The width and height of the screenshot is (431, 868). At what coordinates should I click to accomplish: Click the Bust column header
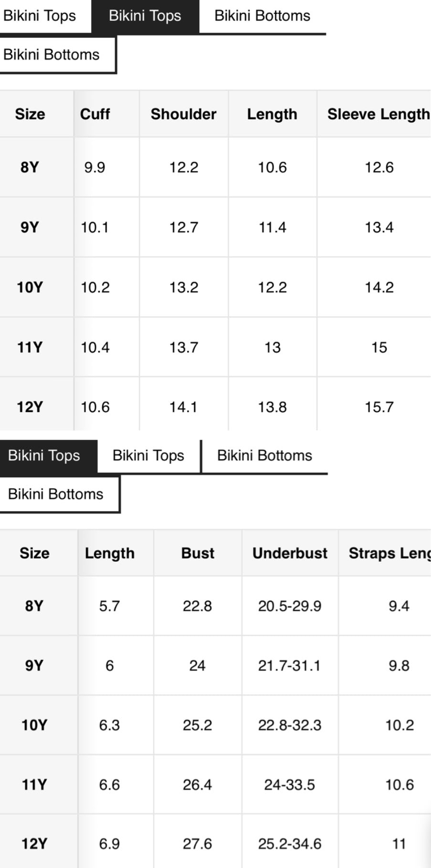[x=198, y=553]
